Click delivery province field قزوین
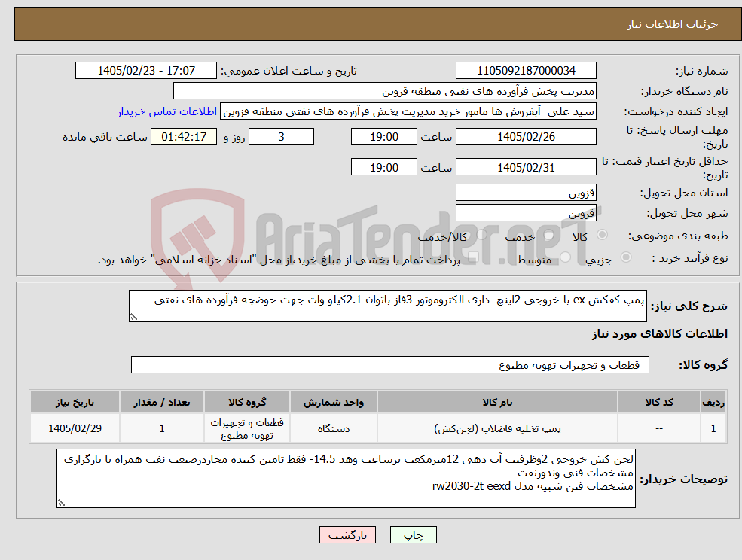The width and height of the screenshot is (742, 560). click(x=526, y=193)
